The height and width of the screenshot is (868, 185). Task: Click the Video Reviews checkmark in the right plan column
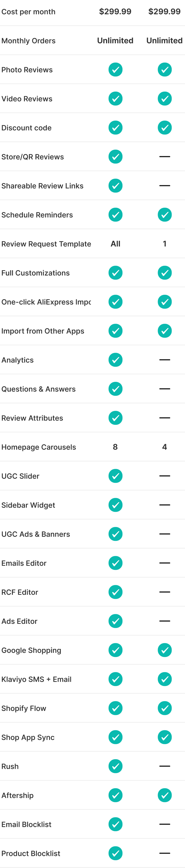(164, 99)
